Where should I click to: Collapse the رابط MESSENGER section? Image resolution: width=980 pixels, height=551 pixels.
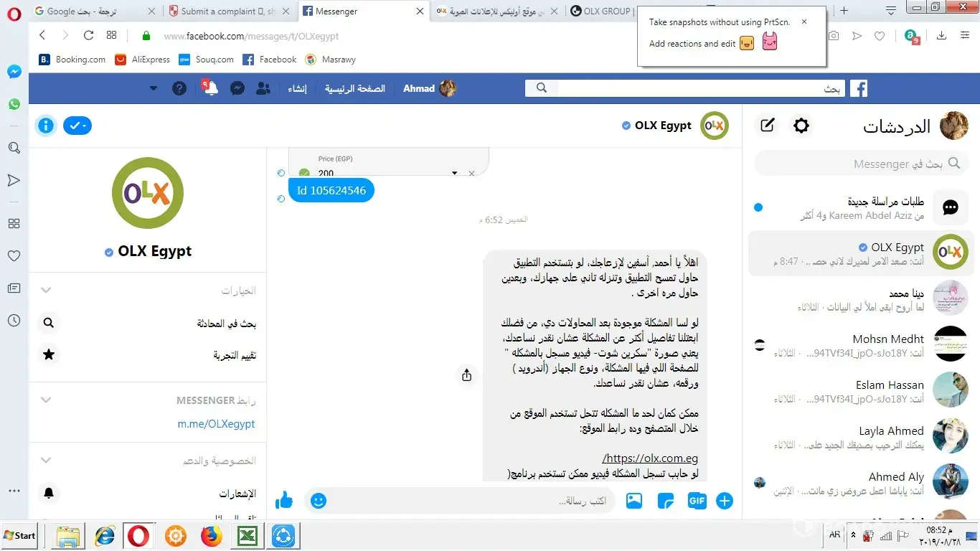coord(46,400)
